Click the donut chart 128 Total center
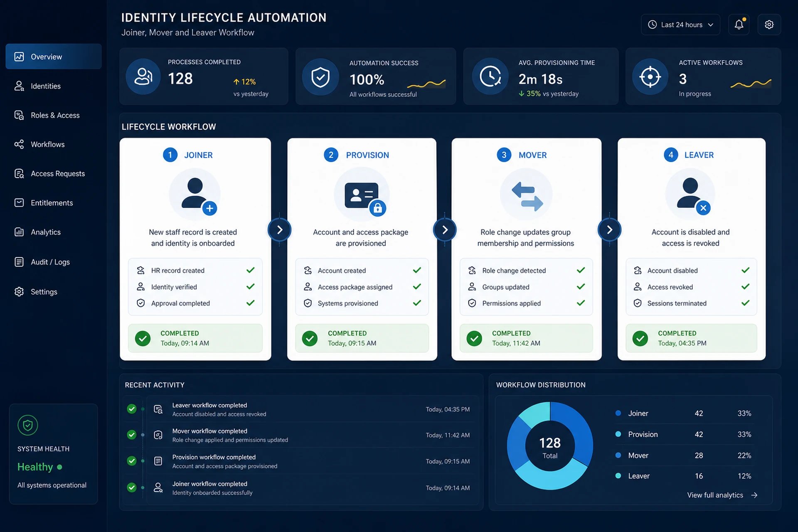Viewport: 798px width, 532px height. 550,447
